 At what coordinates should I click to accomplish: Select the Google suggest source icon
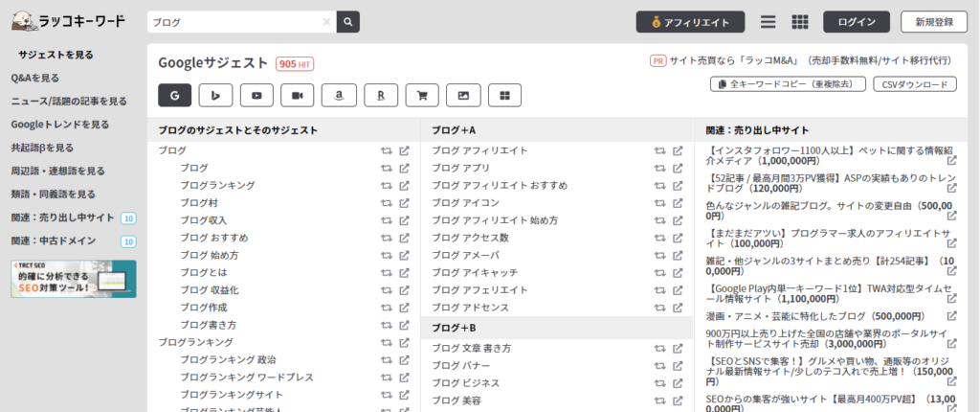[x=174, y=95]
